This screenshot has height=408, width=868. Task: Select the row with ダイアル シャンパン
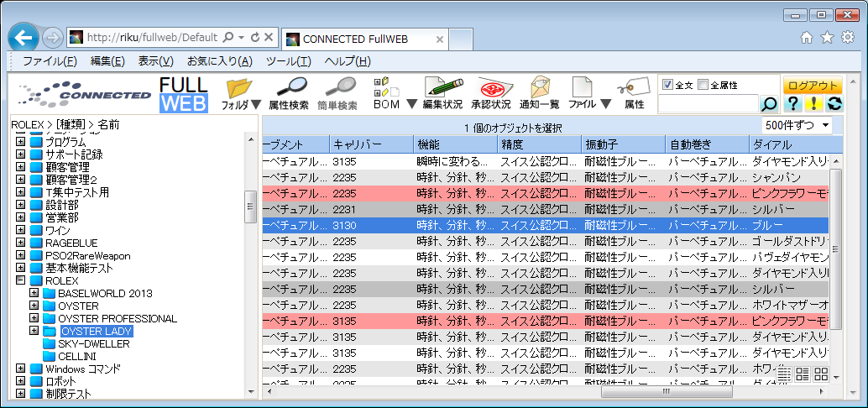pos(546,178)
